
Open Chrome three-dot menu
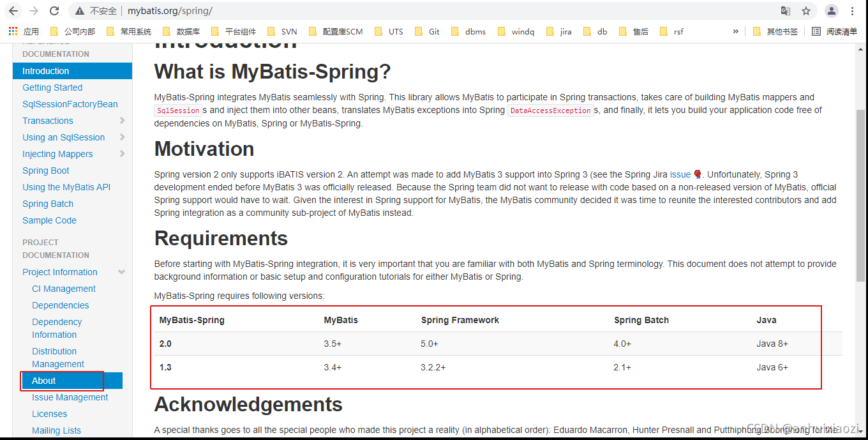pos(853,11)
